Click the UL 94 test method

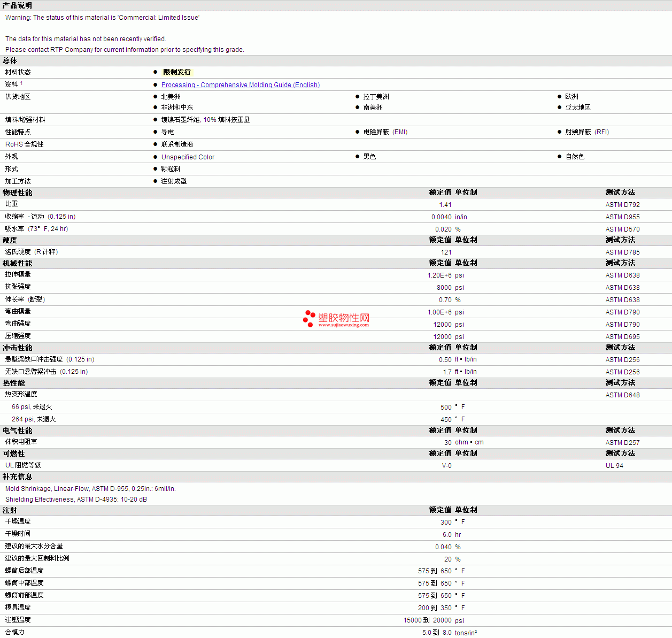click(x=614, y=466)
